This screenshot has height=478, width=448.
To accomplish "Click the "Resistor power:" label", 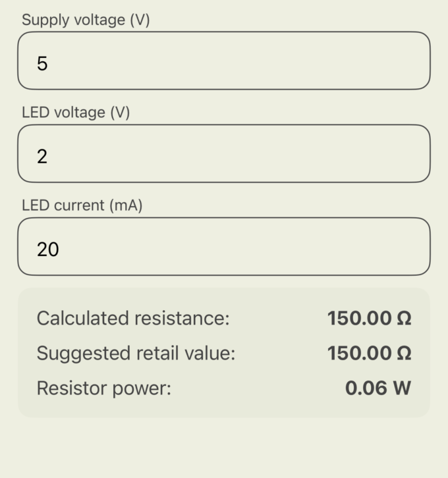I will (x=103, y=388).
